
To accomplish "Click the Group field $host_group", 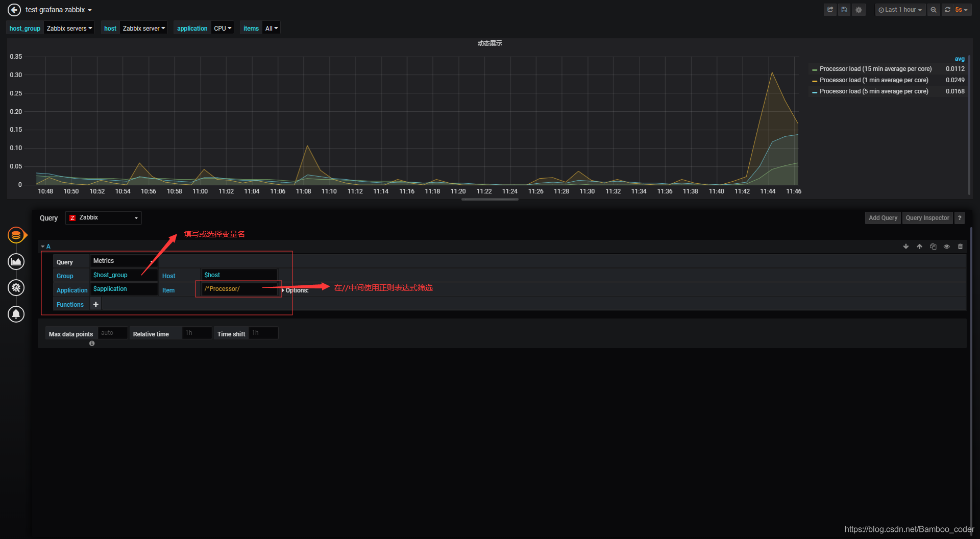I will point(124,275).
